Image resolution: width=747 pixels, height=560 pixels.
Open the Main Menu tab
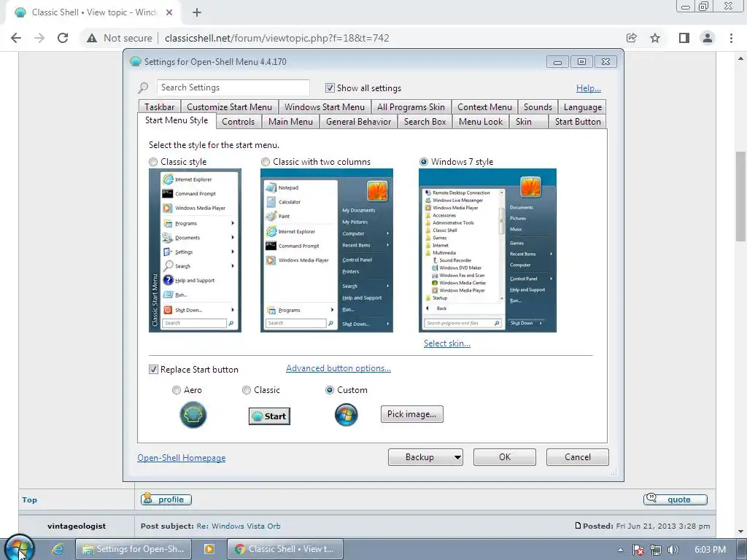[x=290, y=122]
